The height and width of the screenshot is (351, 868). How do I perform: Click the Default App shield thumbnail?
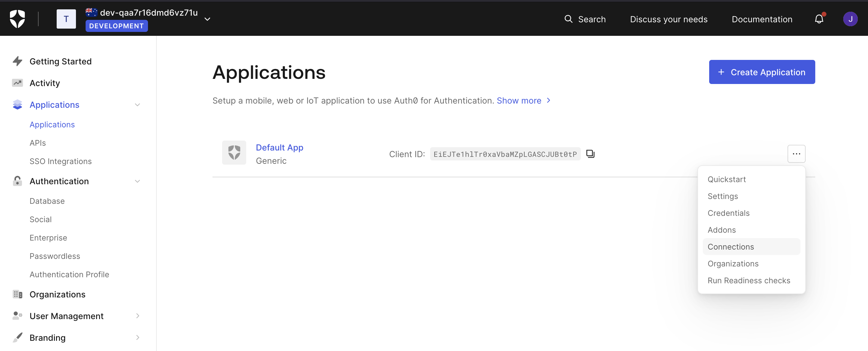click(234, 152)
